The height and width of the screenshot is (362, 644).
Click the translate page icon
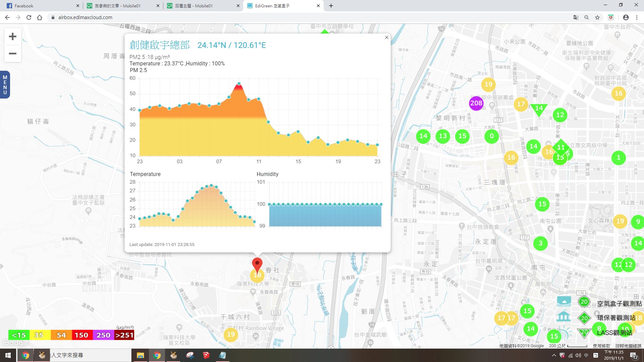(576, 17)
